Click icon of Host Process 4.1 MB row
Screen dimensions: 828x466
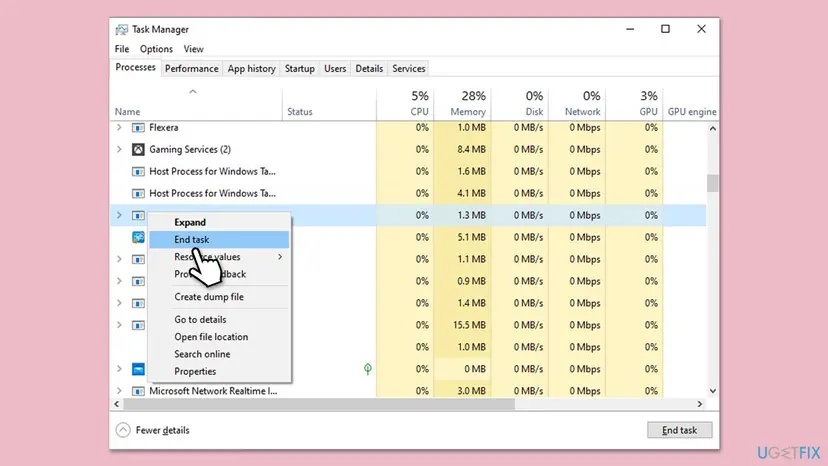(138, 193)
